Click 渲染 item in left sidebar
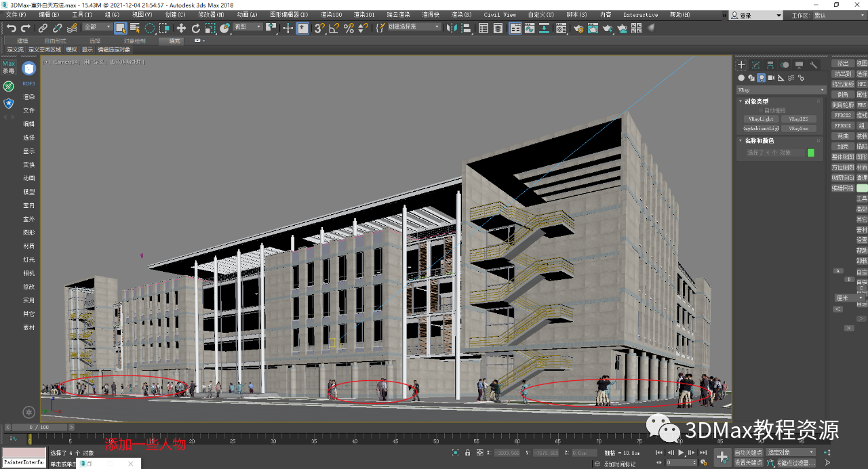The height and width of the screenshot is (469, 868). tap(29, 97)
